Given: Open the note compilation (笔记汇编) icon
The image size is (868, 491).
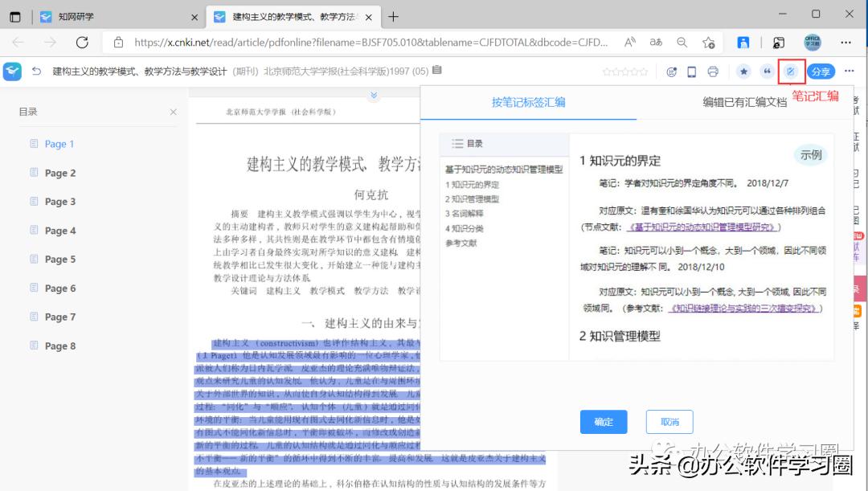Looking at the screenshot, I should pyautogui.click(x=792, y=72).
